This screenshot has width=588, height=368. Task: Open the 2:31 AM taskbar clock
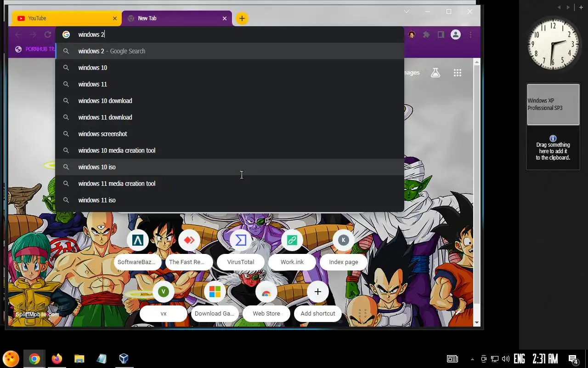tap(545, 359)
